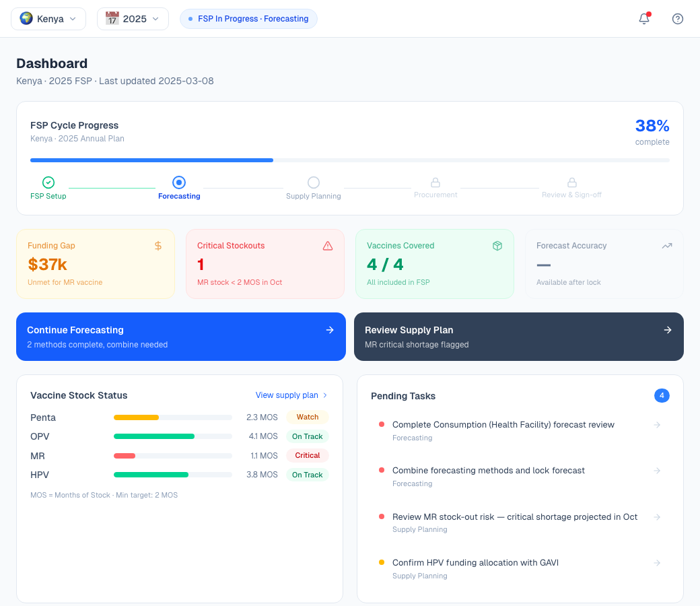The width and height of the screenshot is (700, 606).
Task: Click the trend arrow icon on Forecast Accuracy card
Action: 667,246
